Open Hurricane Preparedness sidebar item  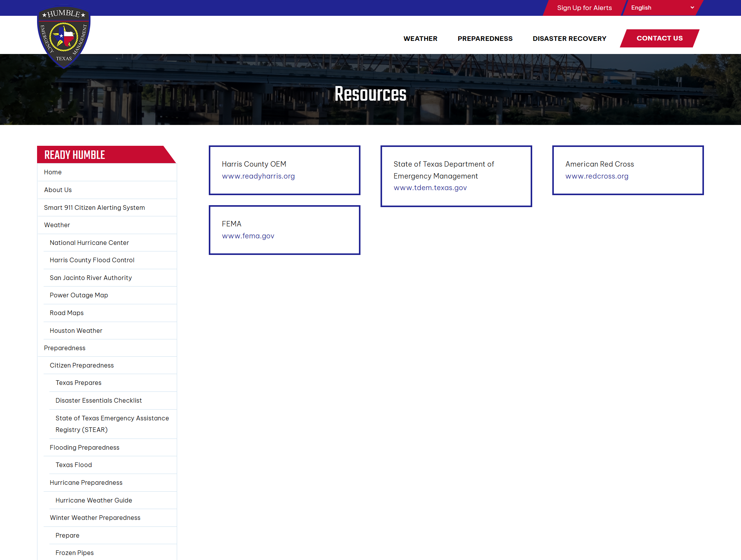click(x=110, y=482)
